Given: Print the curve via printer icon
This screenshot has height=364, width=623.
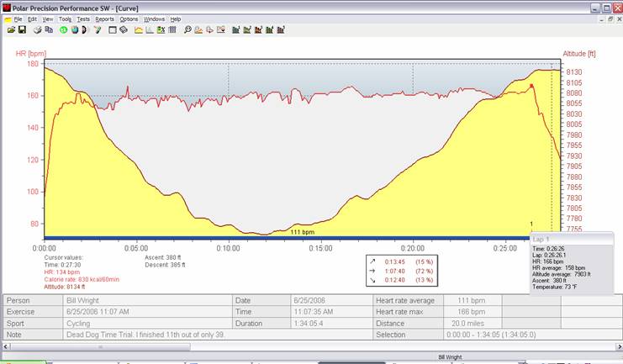Looking at the screenshot, I should (x=37, y=29).
